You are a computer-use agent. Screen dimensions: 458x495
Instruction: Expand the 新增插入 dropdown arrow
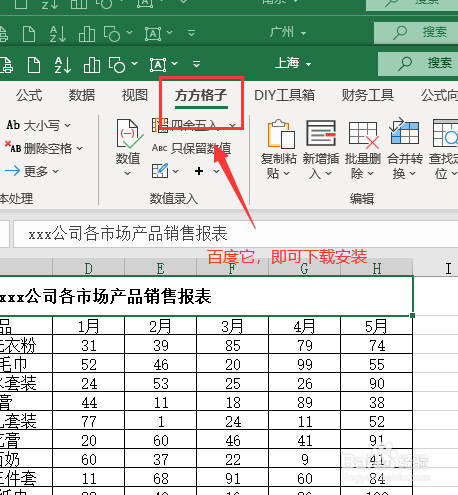328,173
